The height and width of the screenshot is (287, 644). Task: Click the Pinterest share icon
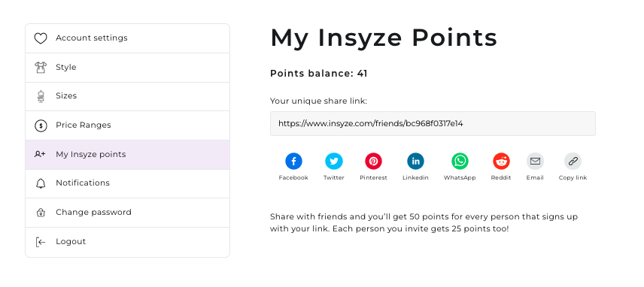(373, 161)
